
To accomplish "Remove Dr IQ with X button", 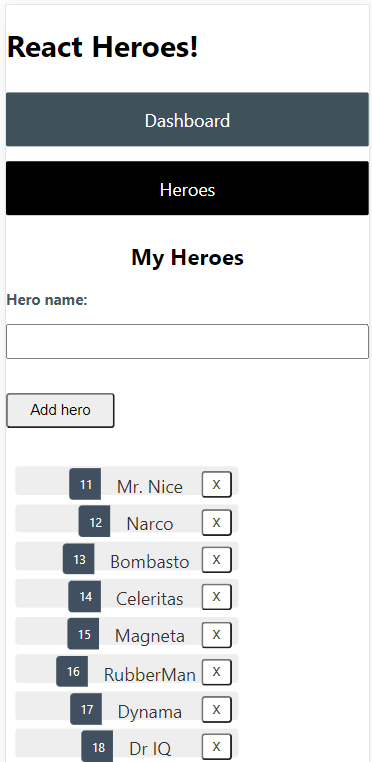I will click(x=216, y=746).
